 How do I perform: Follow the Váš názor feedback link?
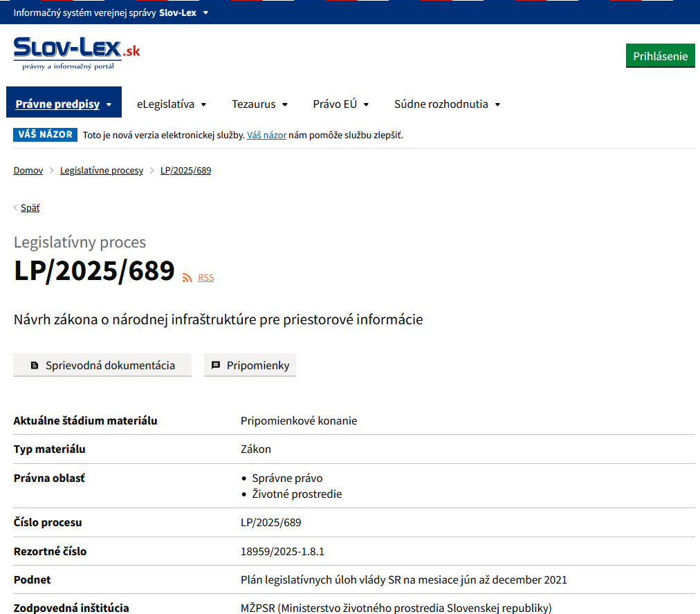click(x=266, y=136)
